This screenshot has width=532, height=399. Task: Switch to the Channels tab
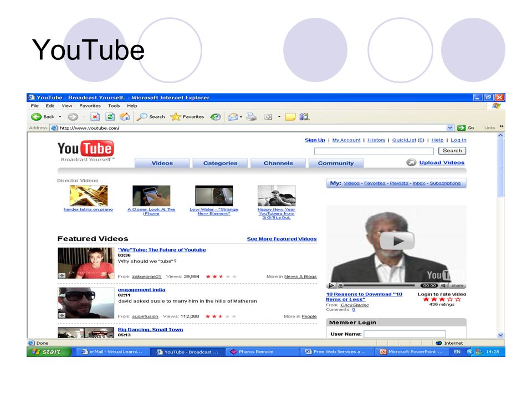[x=278, y=163]
